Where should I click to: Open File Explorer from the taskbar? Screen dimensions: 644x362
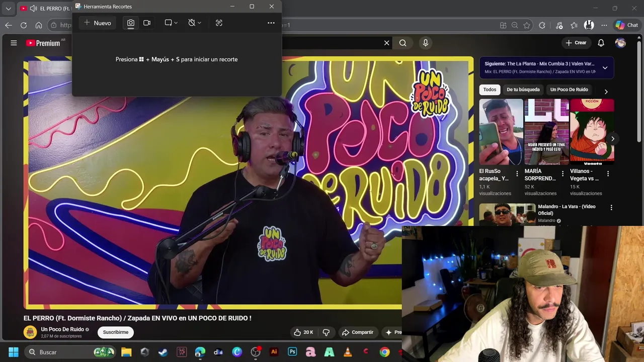[x=126, y=352]
